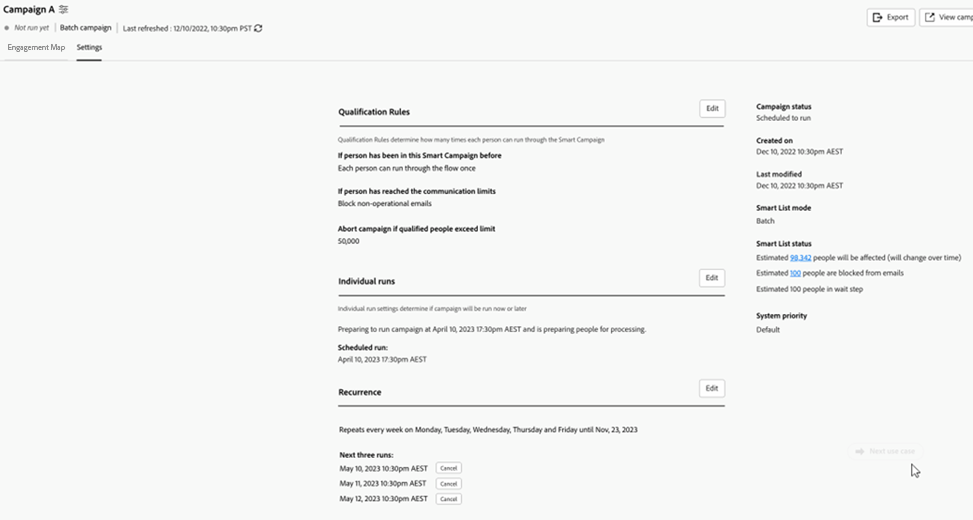This screenshot has height=520, width=973.
Task: Cancel the May 12, 2023 run
Action: (x=448, y=499)
